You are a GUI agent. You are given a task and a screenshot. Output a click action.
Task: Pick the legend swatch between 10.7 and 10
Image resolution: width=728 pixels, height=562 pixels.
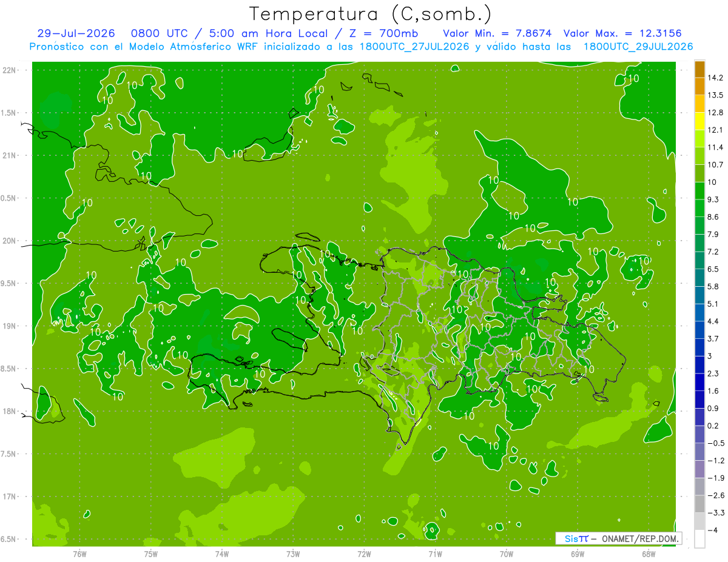699,173
